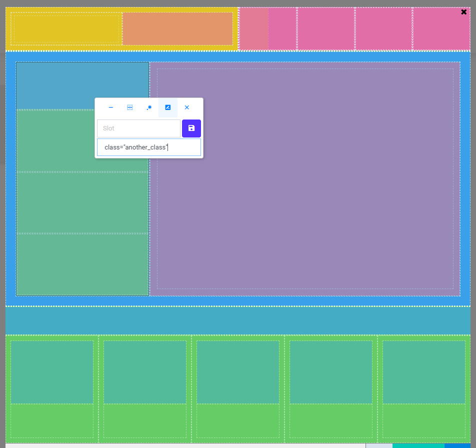Screen dimensions: 476x448
Task: Click the class="another_class" attribute field
Action: pos(149,147)
